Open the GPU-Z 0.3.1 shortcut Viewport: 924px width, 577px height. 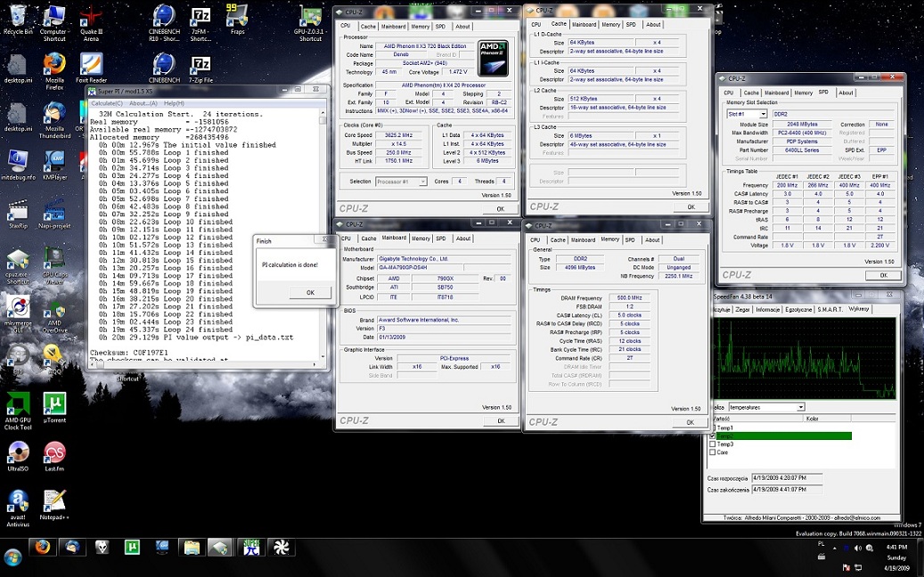311,23
